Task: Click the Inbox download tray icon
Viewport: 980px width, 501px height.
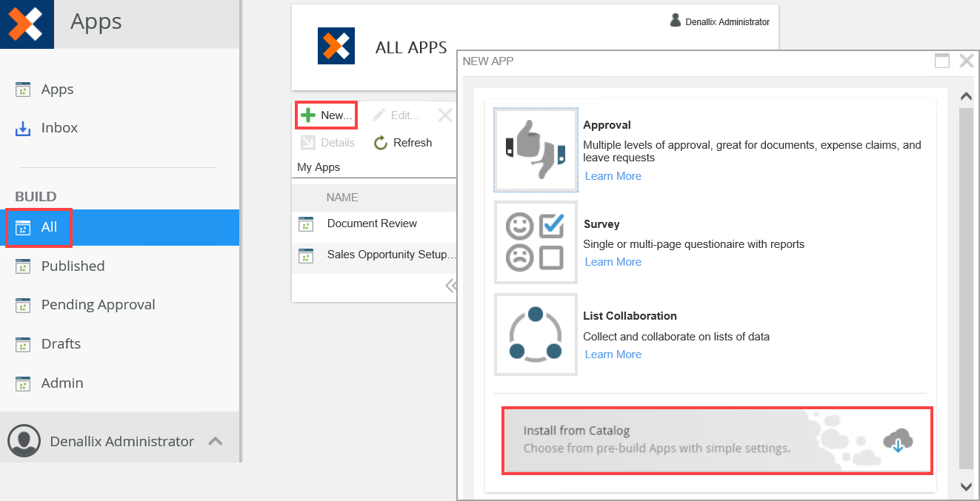Action: (x=23, y=128)
